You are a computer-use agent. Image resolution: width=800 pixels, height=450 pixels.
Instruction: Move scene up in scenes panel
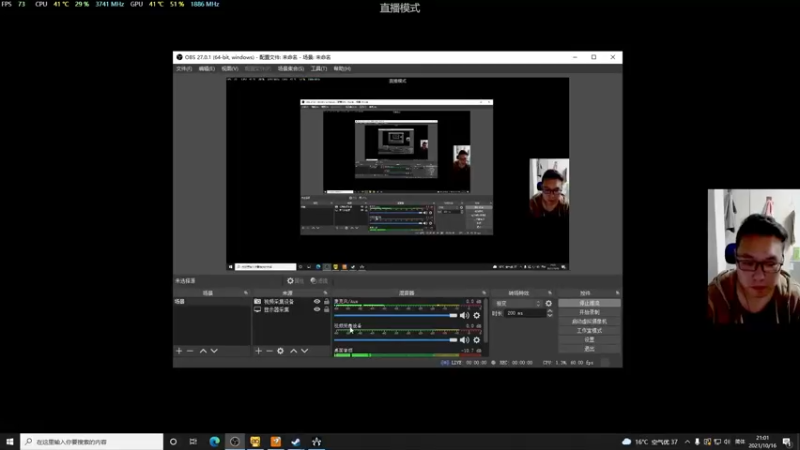203,351
